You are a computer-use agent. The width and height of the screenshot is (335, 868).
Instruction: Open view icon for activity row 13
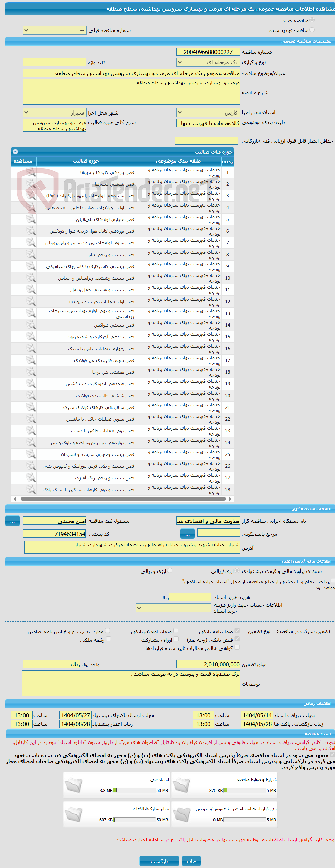[31, 313]
